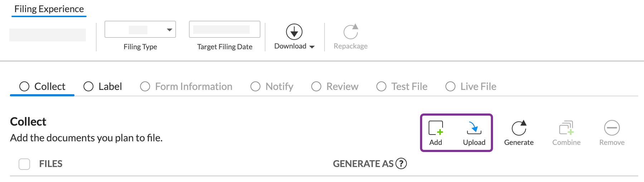Click the Add document icon
This screenshot has width=644, height=182.
435,128
